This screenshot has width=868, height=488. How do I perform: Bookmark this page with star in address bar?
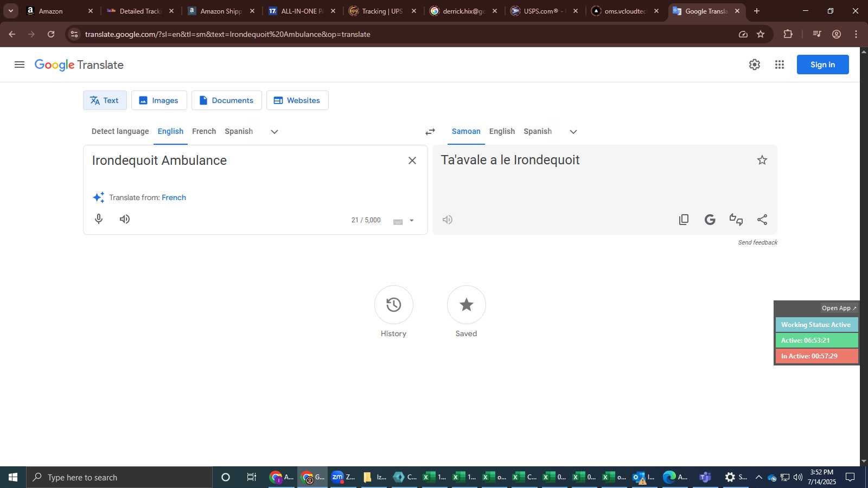(x=761, y=34)
